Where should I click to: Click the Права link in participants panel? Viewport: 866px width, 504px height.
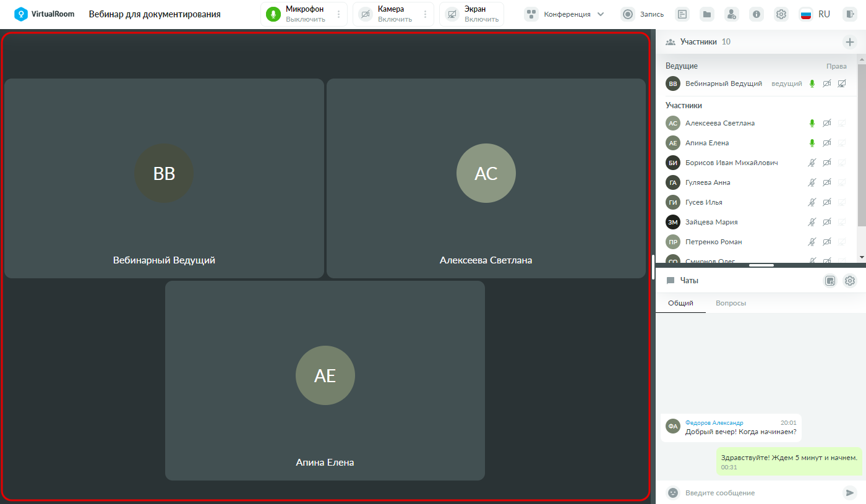(836, 66)
